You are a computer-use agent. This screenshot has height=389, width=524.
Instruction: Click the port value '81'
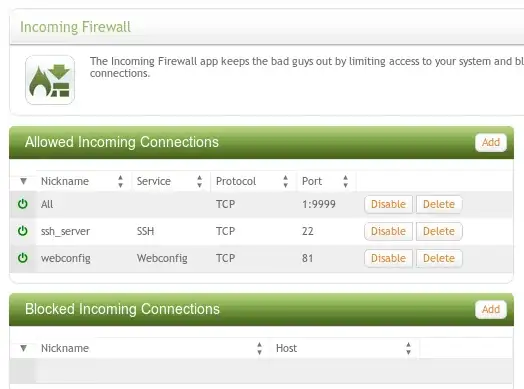(x=307, y=258)
